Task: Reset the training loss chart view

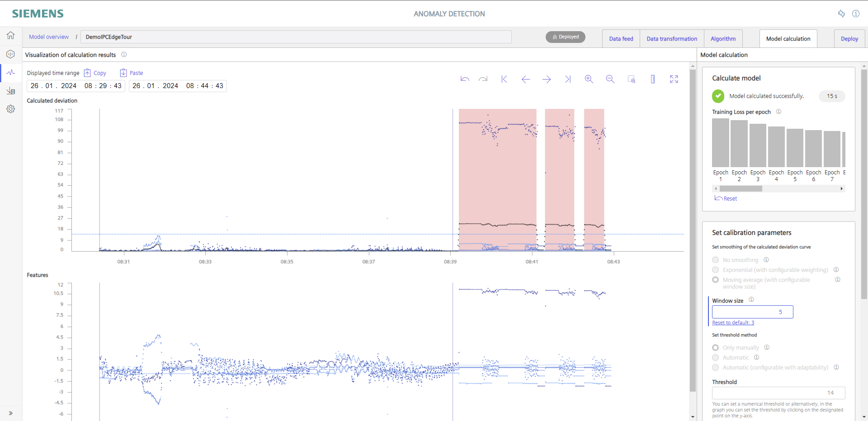Action: coord(726,198)
